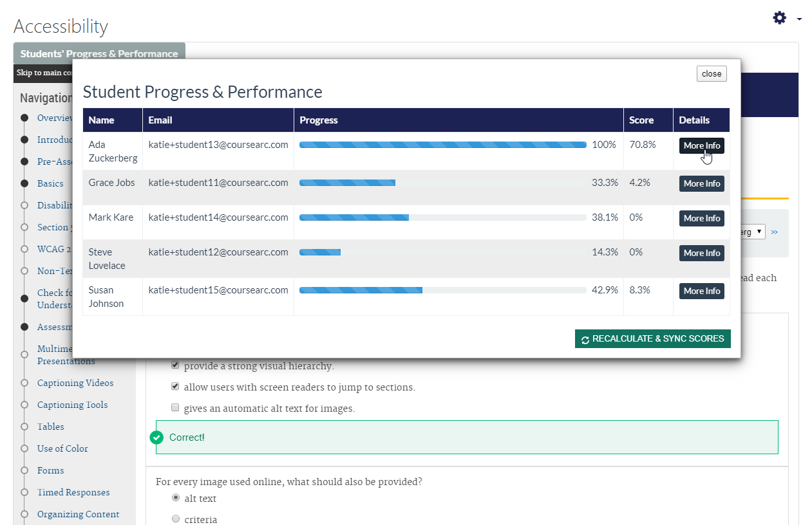Click the Score column header
The image size is (812, 525).
[648, 120]
